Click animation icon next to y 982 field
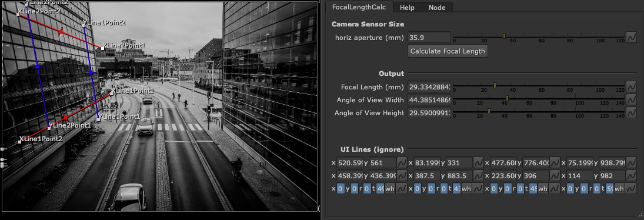644x220 pixels. tap(631, 176)
